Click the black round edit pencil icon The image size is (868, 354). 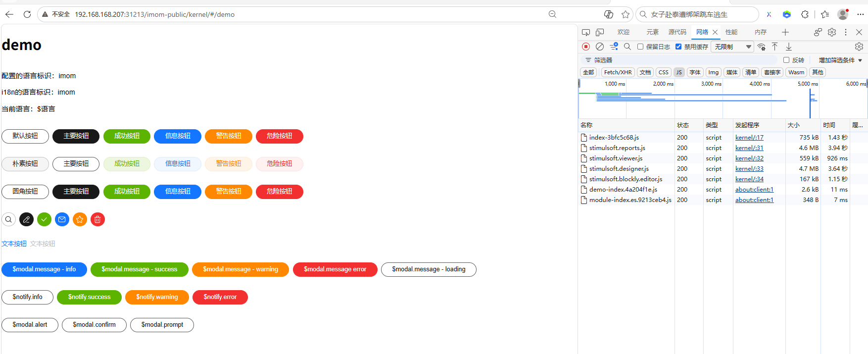pyautogui.click(x=27, y=219)
